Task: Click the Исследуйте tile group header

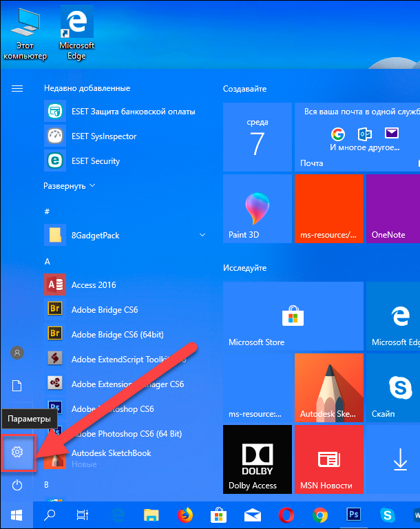Action: (244, 268)
